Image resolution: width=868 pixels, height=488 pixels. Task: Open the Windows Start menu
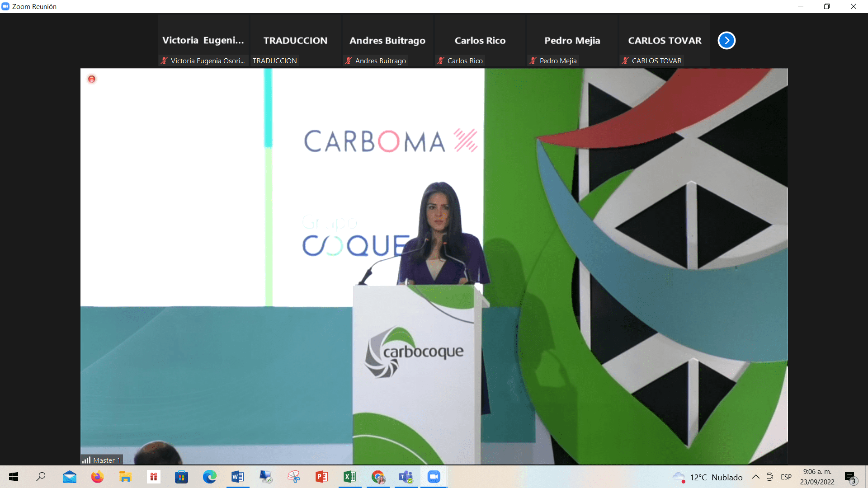coord(14,477)
